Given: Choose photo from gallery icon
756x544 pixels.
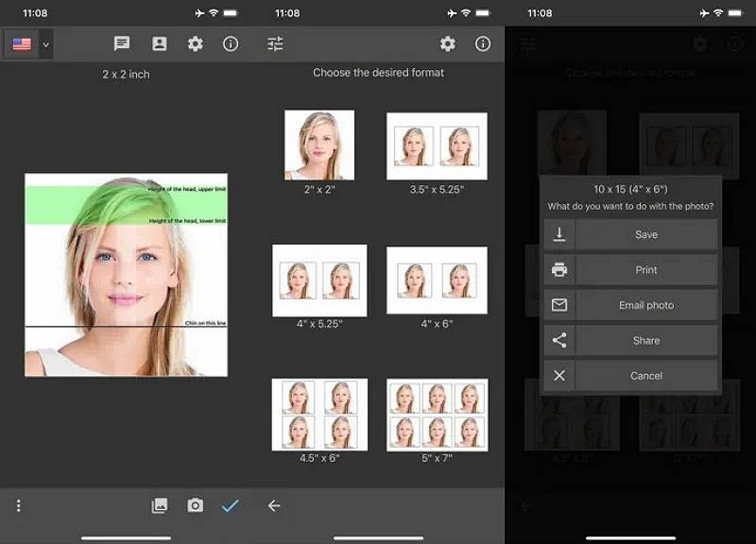Looking at the screenshot, I should pyautogui.click(x=160, y=505).
